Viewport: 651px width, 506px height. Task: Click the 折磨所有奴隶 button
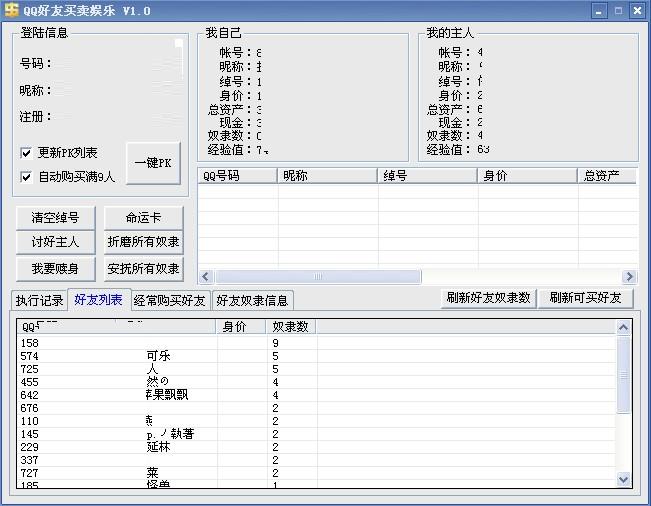tap(143, 242)
